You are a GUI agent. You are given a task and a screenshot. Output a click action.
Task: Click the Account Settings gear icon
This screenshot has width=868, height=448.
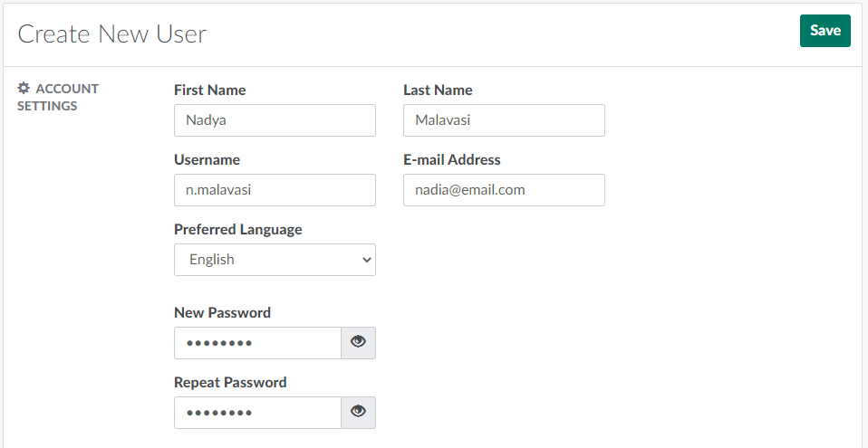(24, 89)
